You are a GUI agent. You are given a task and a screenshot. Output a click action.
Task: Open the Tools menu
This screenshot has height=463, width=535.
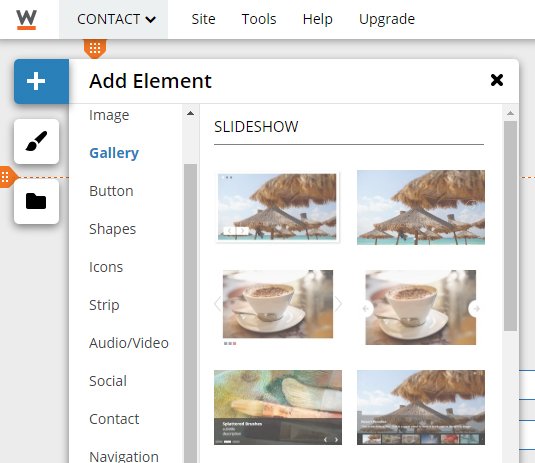click(259, 19)
